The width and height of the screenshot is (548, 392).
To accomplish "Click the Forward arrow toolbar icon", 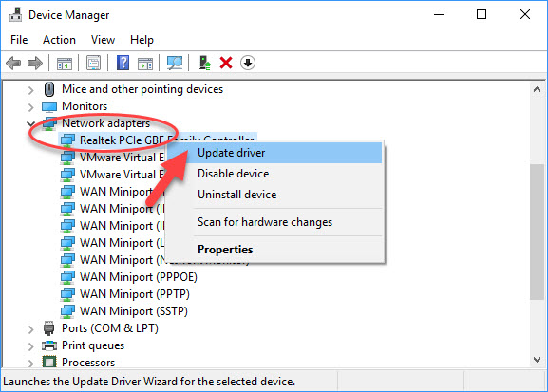I will coord(34,64).
